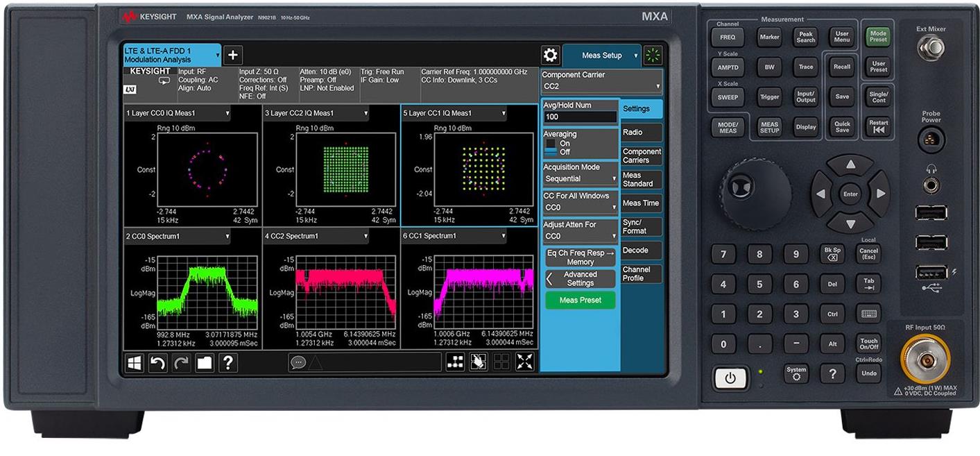The width and height of the screenshot is (980, 456).
Task: Click the green Meas Preset button
Action: (x=580, y=300)
